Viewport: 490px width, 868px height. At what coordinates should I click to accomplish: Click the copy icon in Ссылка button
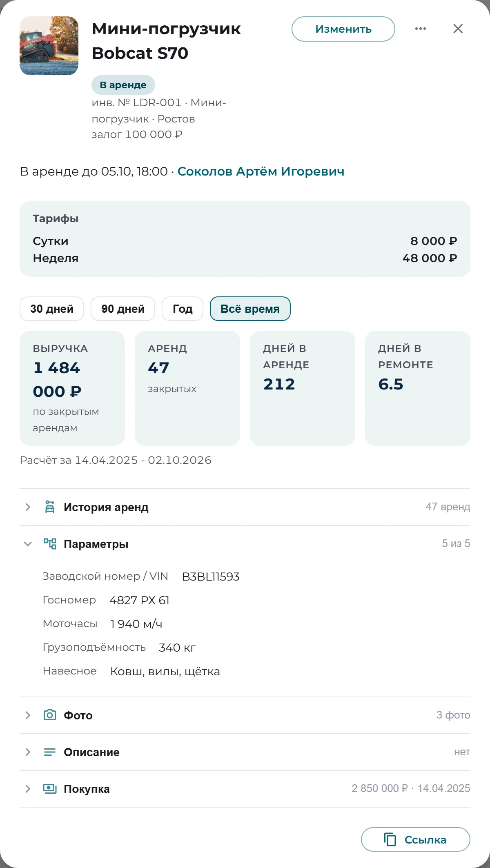pos(390,839)
